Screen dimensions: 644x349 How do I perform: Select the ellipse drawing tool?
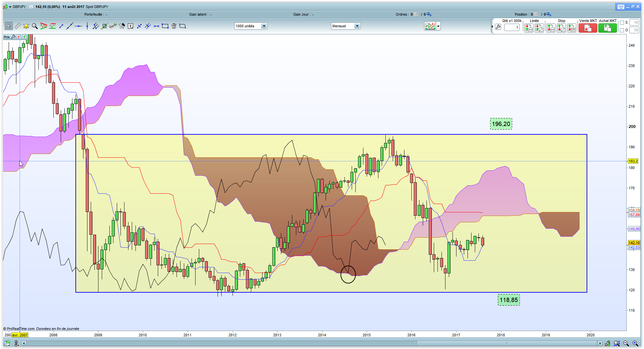pos(183,26)
